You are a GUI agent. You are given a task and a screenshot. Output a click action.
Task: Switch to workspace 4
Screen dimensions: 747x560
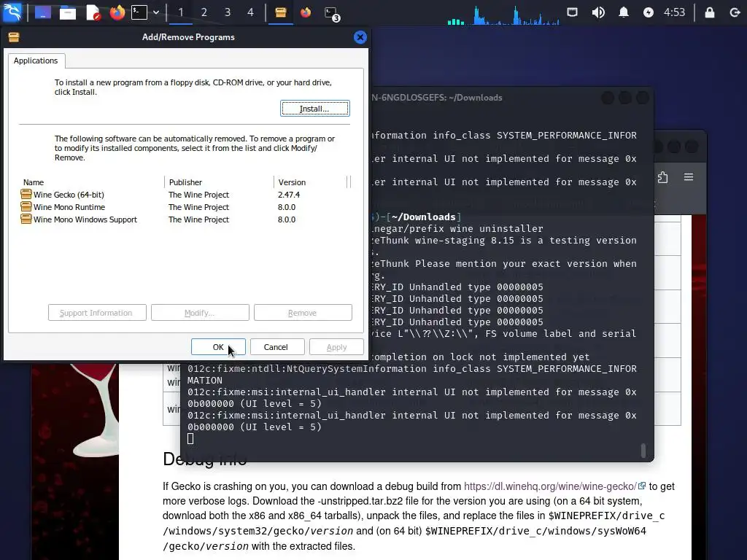click(x=251, y=12)
